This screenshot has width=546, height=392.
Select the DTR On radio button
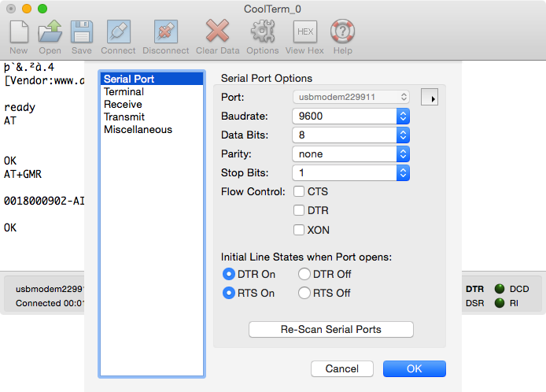(229, 274)
